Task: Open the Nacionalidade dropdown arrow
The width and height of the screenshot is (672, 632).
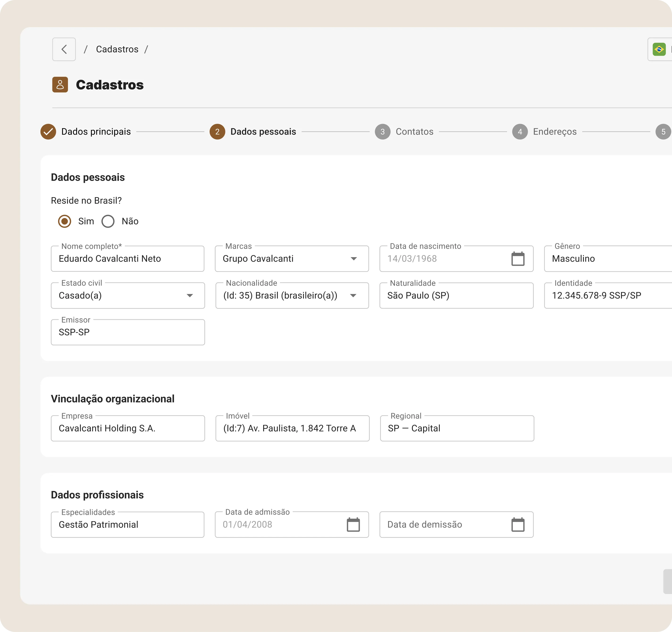Action: 353,295
